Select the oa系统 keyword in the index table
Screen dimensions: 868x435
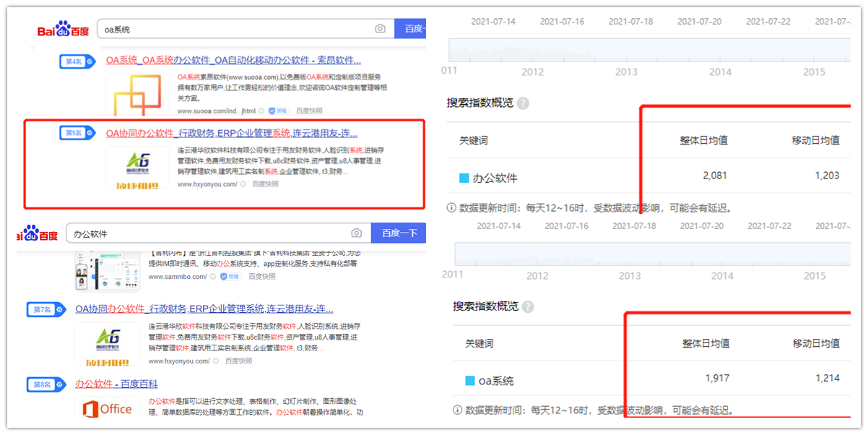coord(497,381)
